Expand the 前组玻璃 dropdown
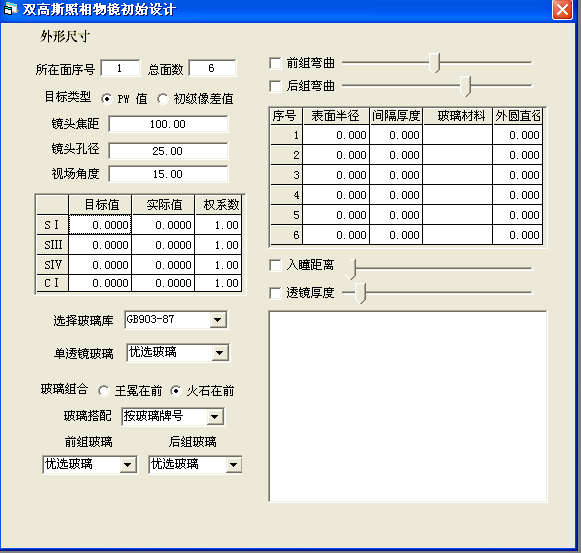 tap(127, 465)
